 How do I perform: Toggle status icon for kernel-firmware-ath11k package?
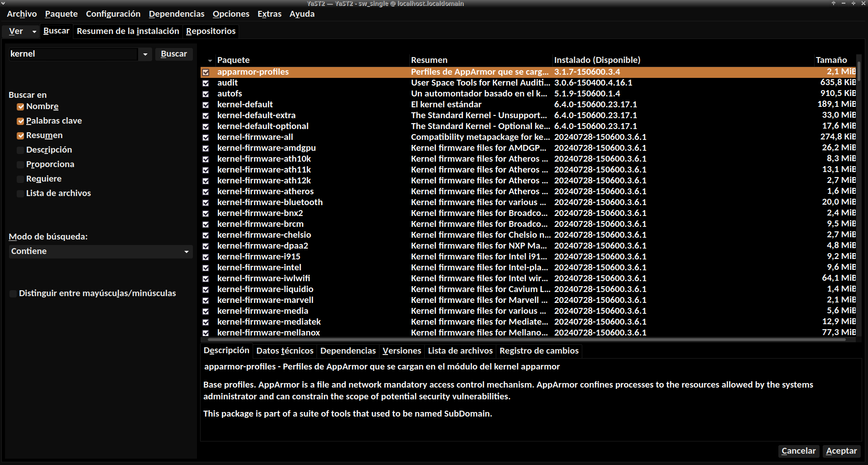[x=206, y=170]
